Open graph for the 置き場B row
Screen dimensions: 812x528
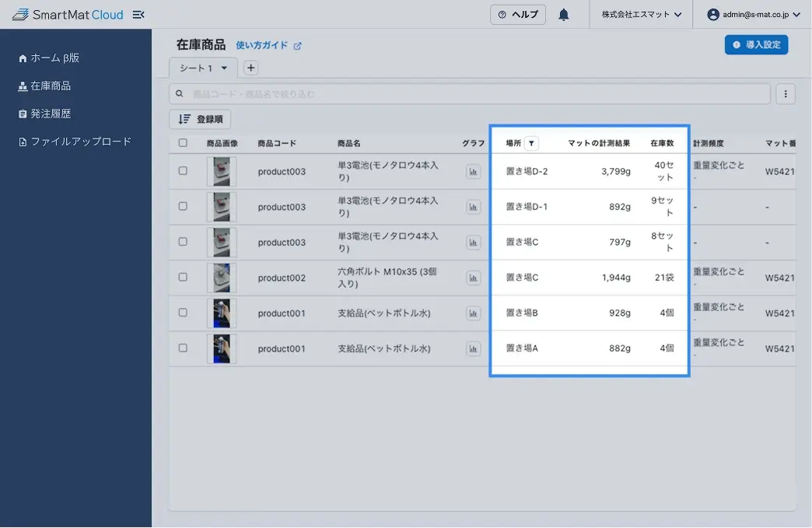473,313
